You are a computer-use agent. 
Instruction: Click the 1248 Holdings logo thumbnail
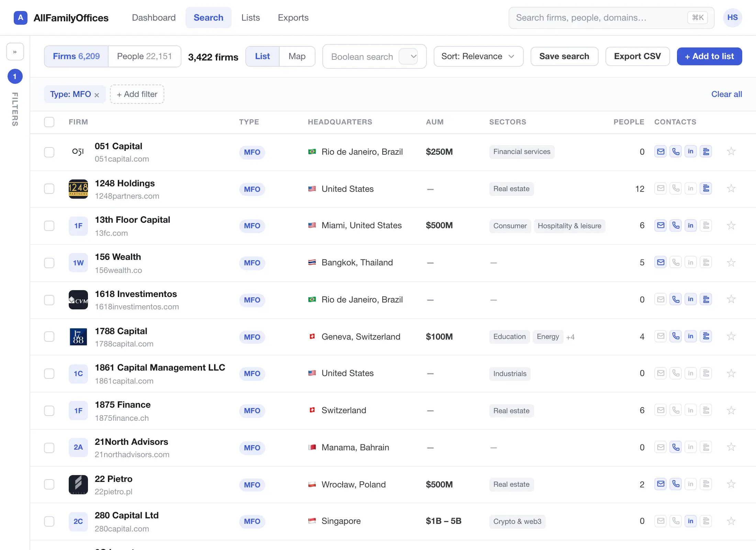click(78, 189)
